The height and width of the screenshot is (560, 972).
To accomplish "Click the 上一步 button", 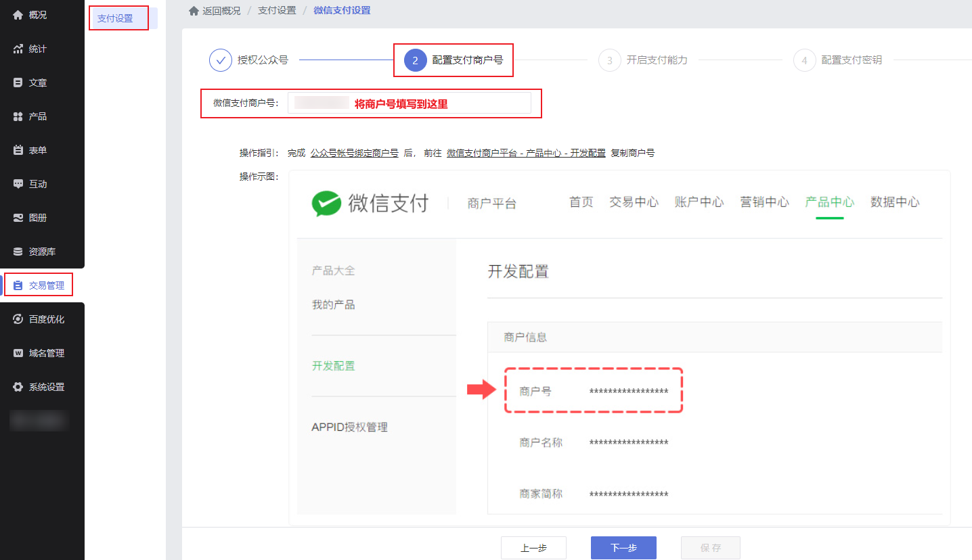I will (x=533, y=548).
